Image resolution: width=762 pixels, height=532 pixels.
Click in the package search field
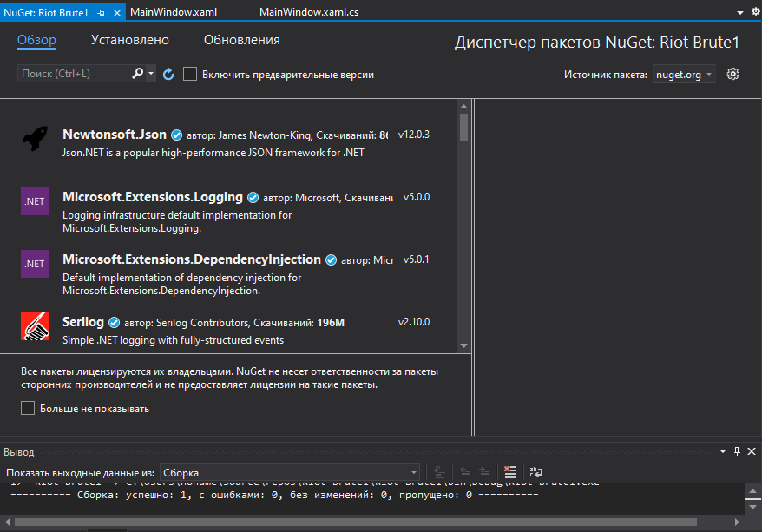click(74, 74)
